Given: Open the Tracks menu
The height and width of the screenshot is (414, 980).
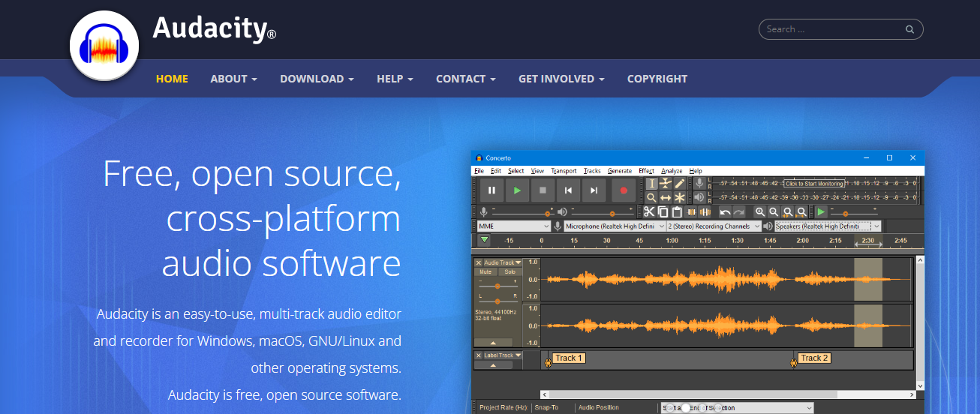Looking at the screenshot, I should (x=592, y=171).
